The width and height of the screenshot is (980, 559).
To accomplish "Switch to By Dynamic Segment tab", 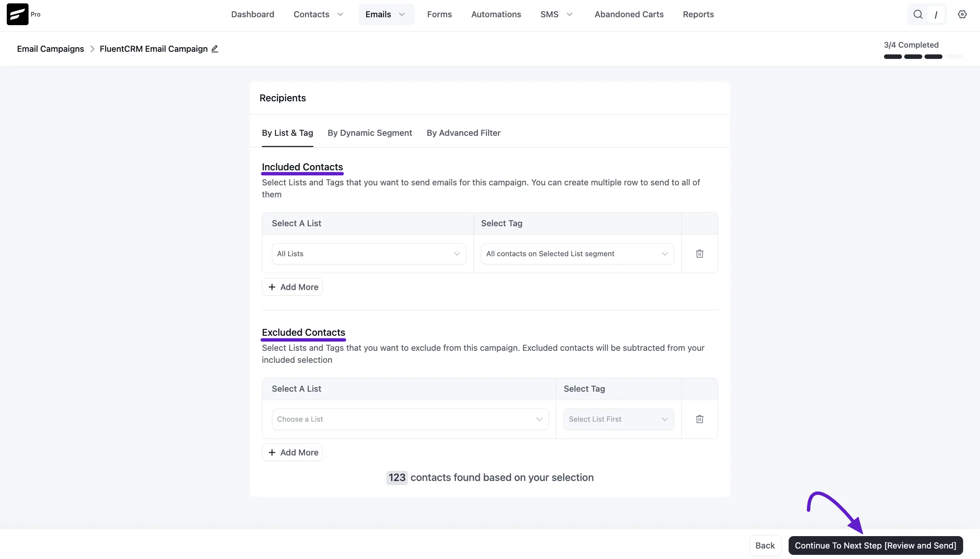I will [x=369, y=133].
